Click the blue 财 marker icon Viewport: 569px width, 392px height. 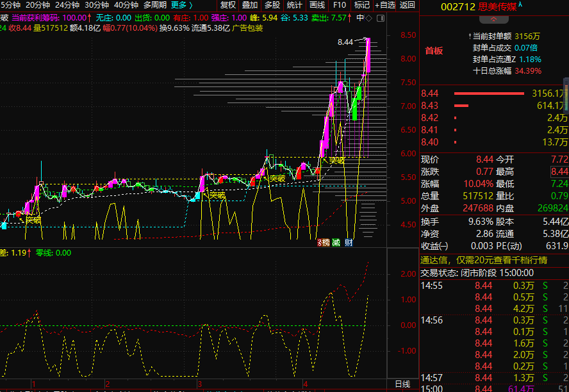(x=349, y=243)
